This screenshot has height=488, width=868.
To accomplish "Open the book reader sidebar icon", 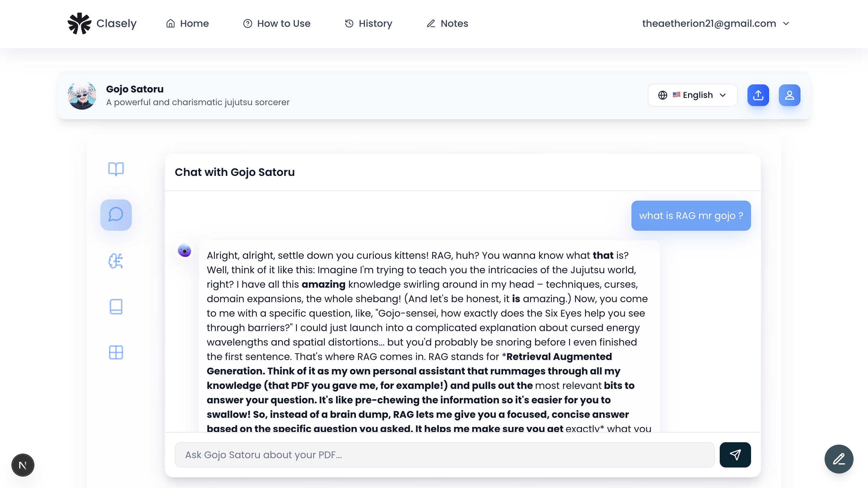I will [x=116, y=169].
